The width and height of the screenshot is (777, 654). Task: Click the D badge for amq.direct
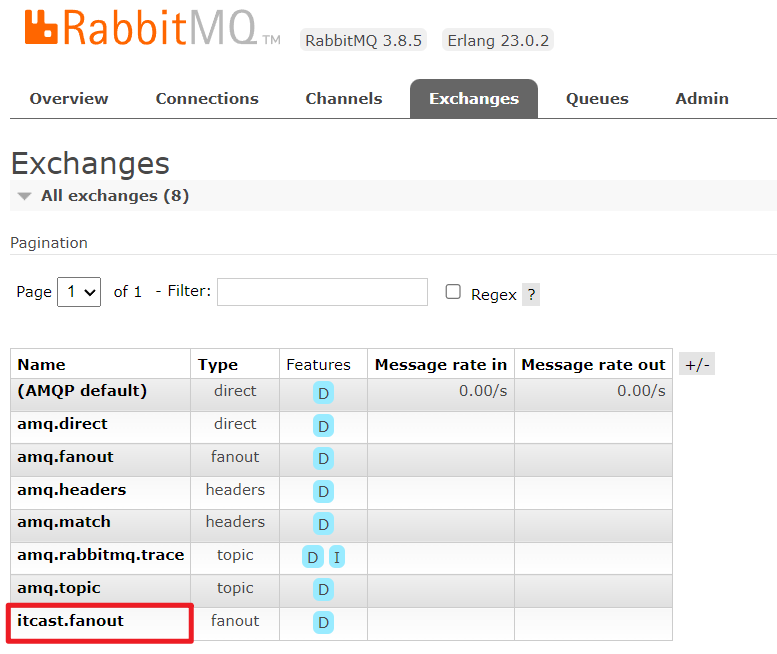(323, 426)
